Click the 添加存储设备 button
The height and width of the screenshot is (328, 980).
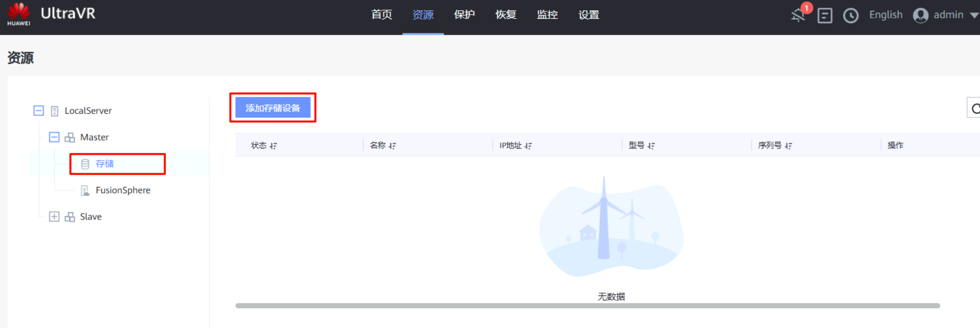click(273, 108)
